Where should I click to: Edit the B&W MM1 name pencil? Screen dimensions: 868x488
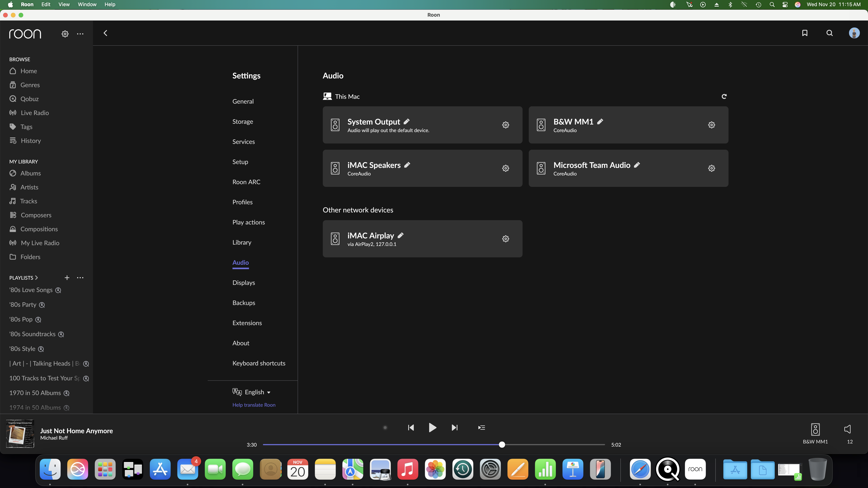[600, 121]
